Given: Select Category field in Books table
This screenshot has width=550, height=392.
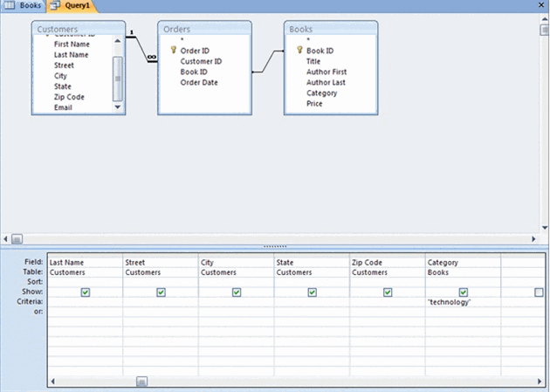Looking at the screenshot, I should pyautogui.click(x=321, y=93).
